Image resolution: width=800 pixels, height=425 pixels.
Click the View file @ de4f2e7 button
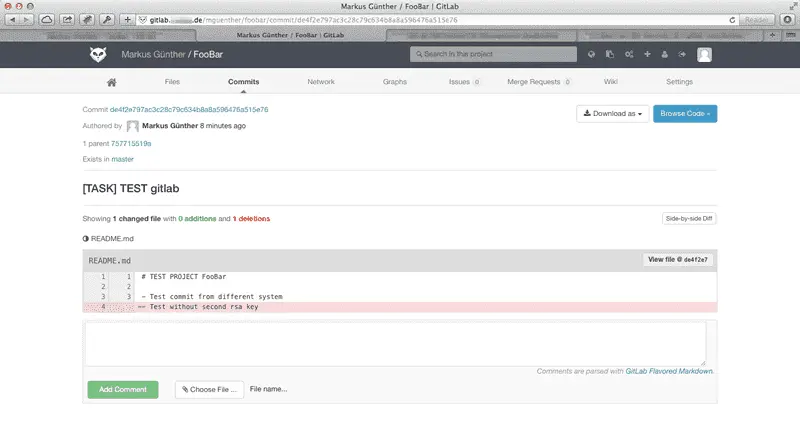coord(678,260)
